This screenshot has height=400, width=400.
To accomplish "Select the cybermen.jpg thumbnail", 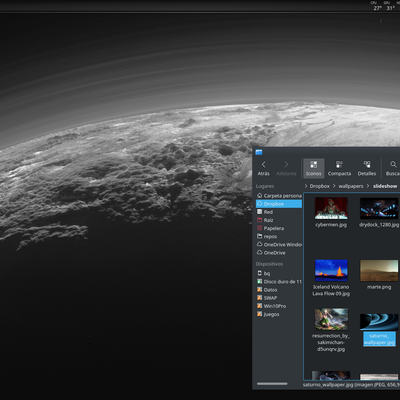I will point(331,208).
